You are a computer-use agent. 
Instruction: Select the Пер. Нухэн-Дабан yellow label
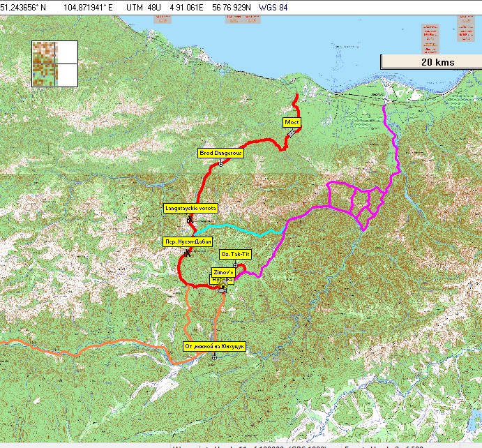point(187,241)
